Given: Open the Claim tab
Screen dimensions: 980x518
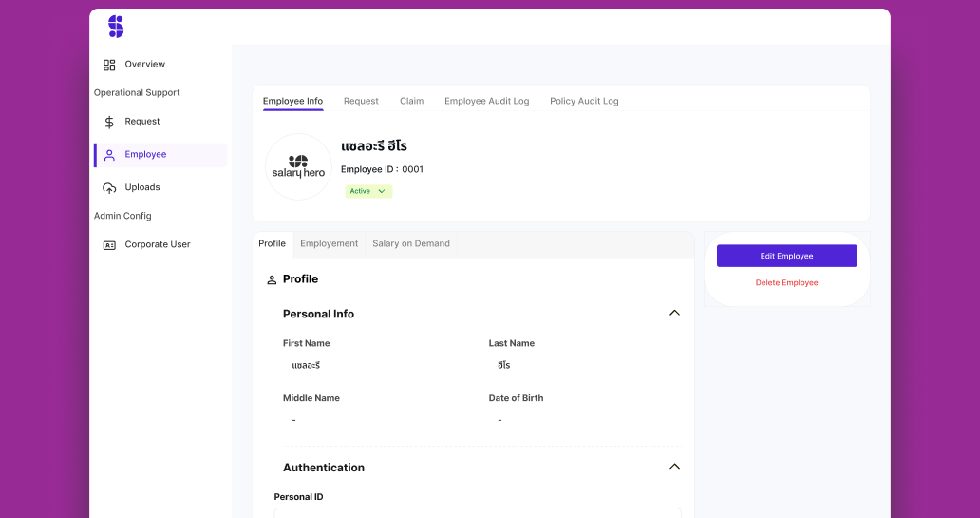Looking at the screenshot, I should pyautogui.click(x=411, y=101).
